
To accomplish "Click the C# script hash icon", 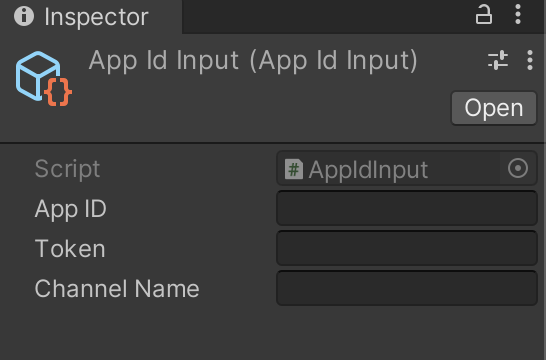I will pyautogui.click(x=294, y=169).
